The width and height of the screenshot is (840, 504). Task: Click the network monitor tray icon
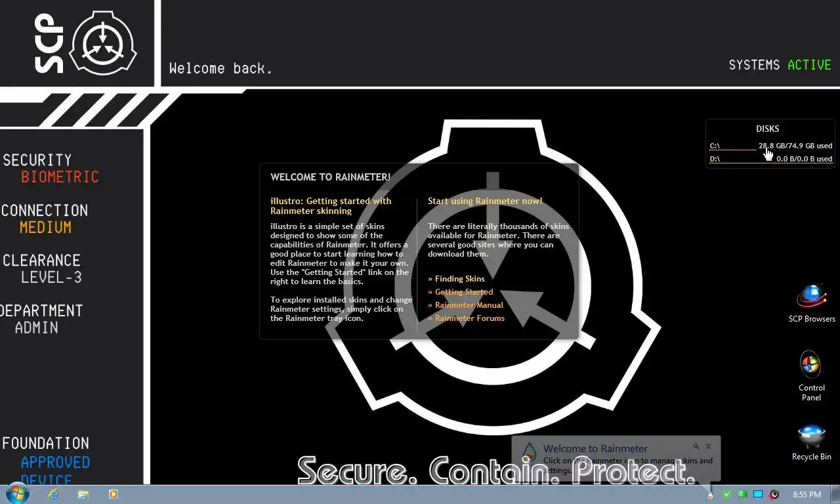(758, 495)
